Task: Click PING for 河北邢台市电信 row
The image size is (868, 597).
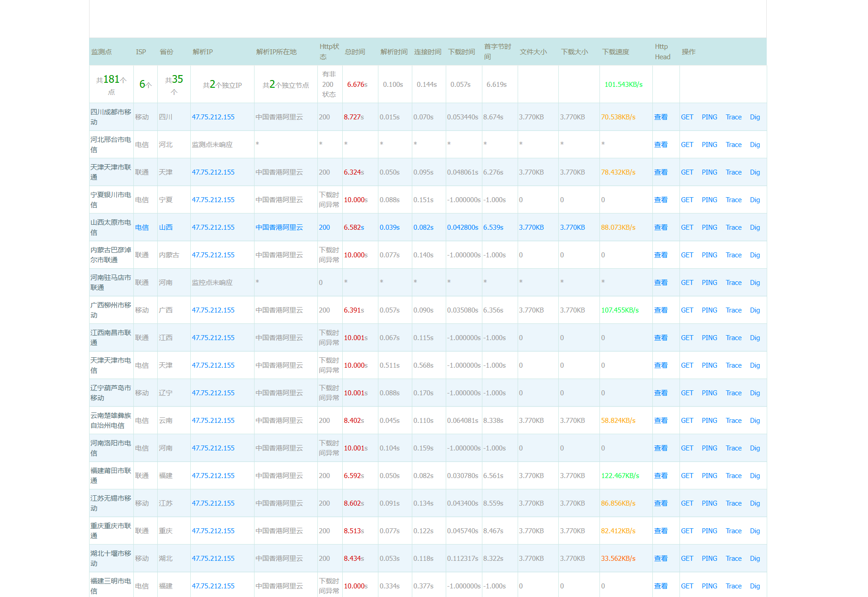Action: pos(709,145)
